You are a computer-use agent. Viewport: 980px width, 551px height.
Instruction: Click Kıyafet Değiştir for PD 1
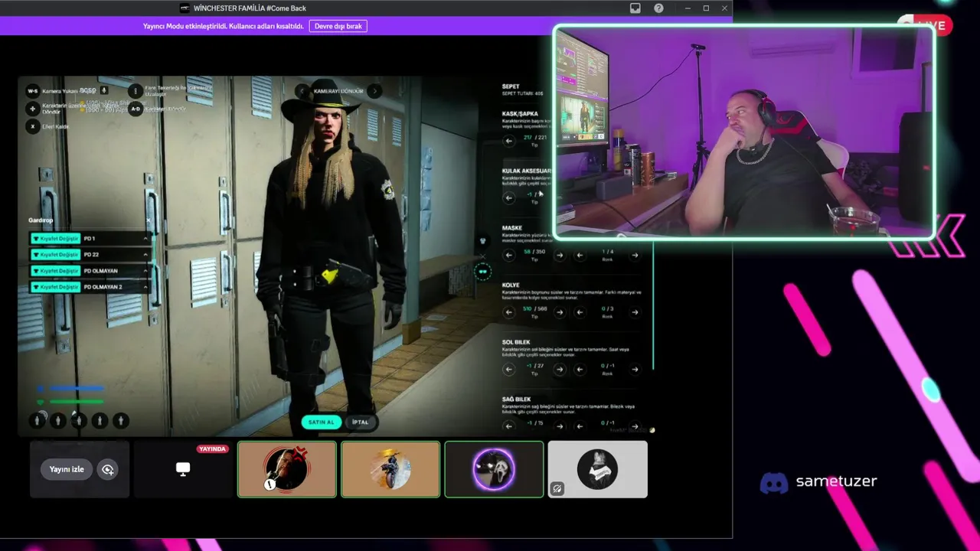tap(55, 239)
